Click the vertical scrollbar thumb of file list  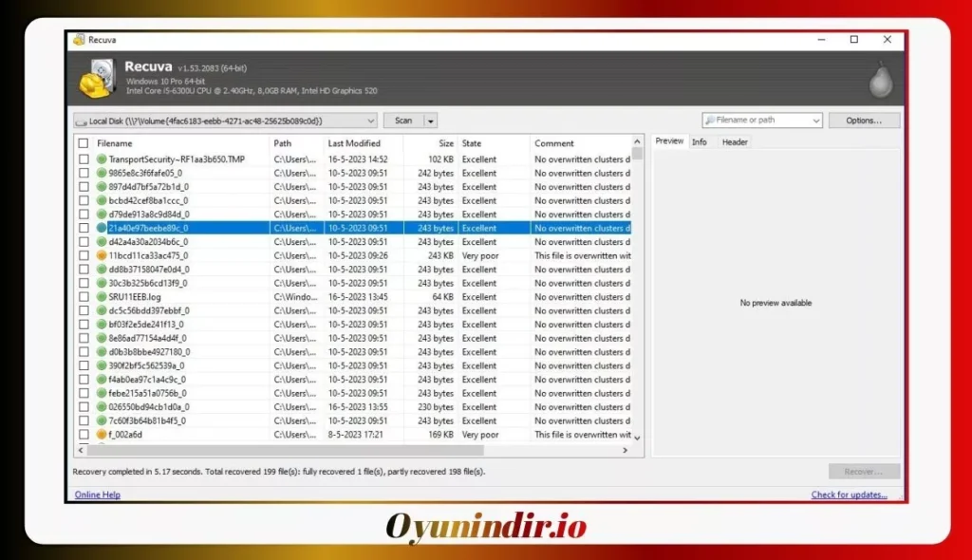tap(637, 154)
